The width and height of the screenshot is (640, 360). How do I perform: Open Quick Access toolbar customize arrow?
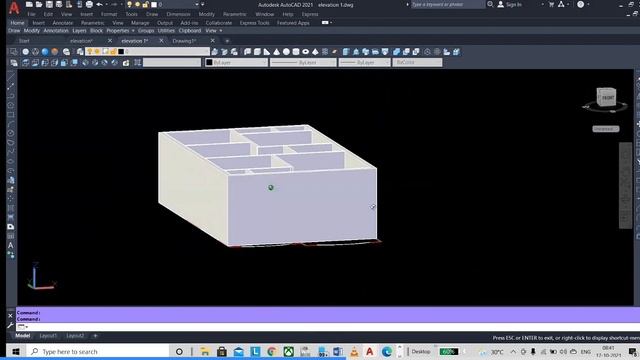[202, 4]
